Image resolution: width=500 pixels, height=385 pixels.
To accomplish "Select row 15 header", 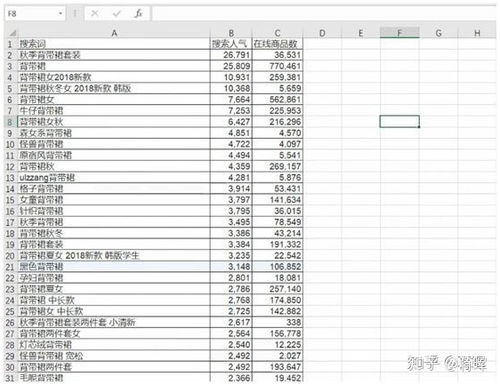I will coord(10,200).
